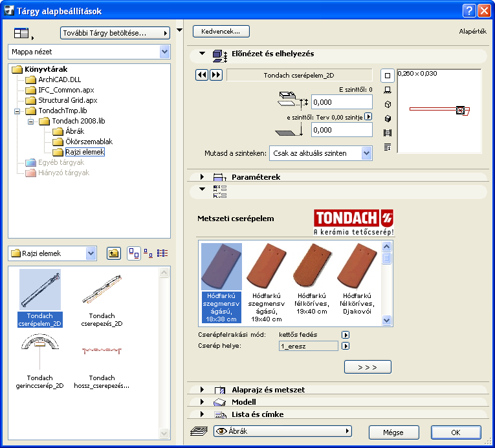Open the Mutasd a szinteken dropdown
The height and width of the screenshot is (448, 495).
pos(366,153)
